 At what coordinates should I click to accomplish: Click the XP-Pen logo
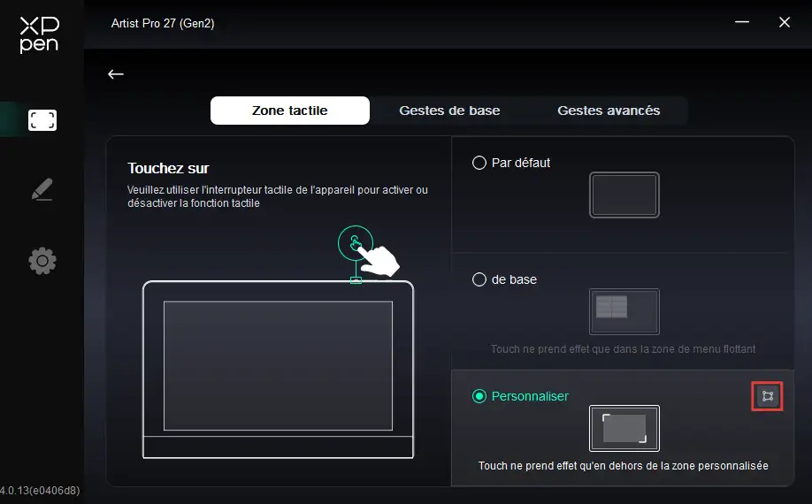tap(39, 34)
